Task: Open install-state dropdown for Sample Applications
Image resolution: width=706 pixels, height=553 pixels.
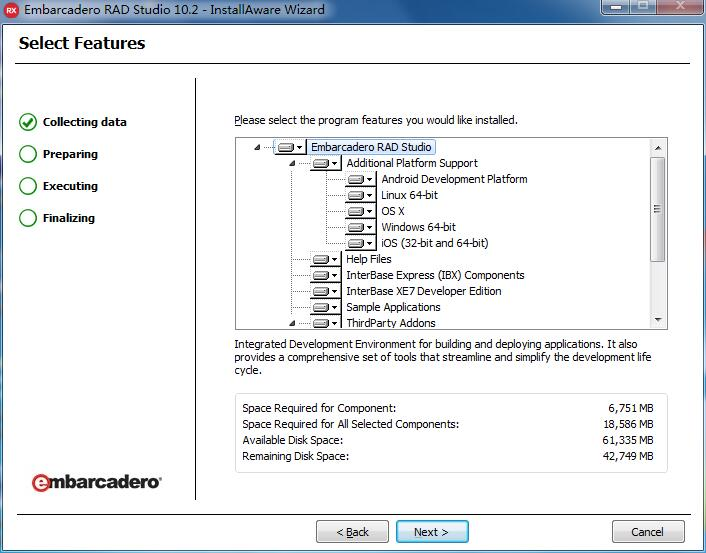Action: (x=326, y=307)
